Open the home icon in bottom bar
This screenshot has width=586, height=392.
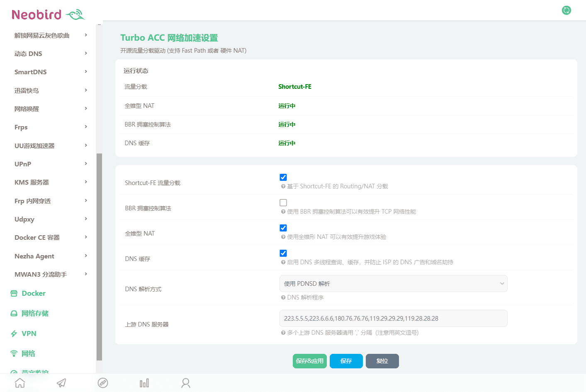point(20,383)
